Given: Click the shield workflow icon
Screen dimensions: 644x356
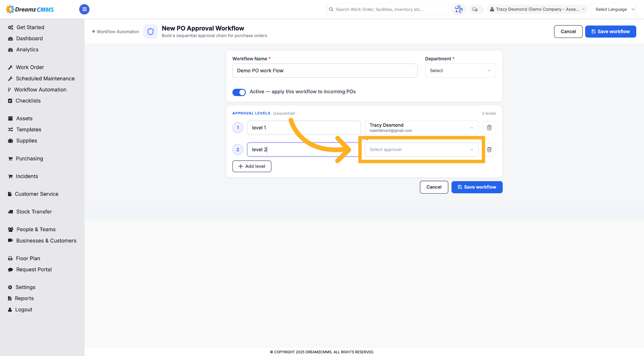Looking at the screenshot, I should point(151,32).
